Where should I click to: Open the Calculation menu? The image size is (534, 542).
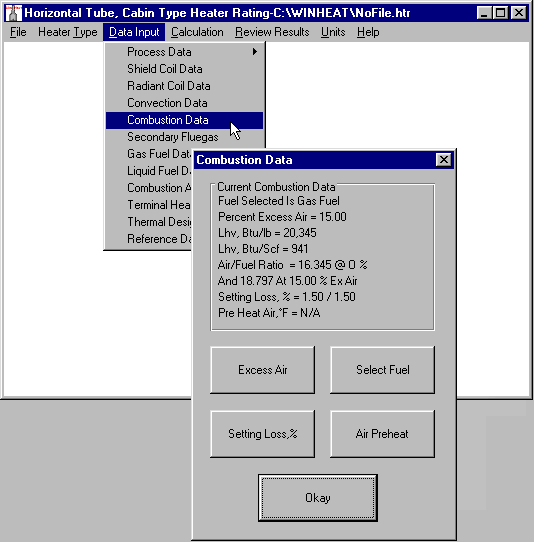197,32
